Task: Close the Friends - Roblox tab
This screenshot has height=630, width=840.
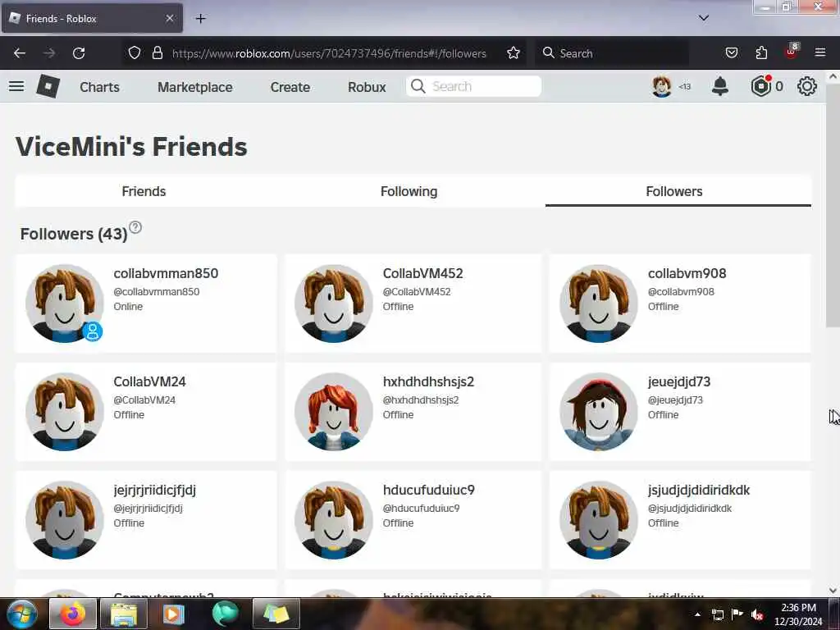Action: pos(169,18)
